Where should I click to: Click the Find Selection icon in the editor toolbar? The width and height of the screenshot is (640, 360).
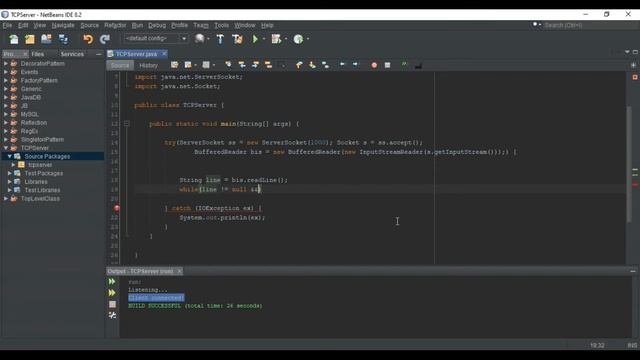pos(228,65)
